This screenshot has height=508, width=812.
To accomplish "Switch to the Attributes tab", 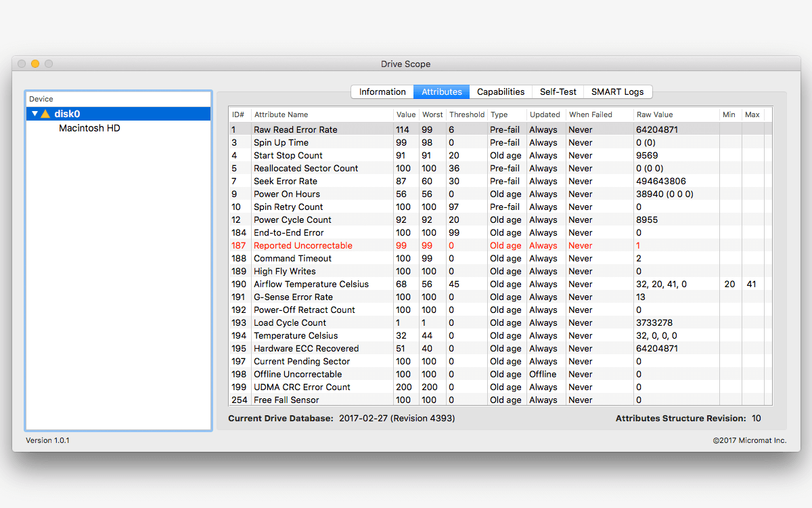I will click(441, 91).
